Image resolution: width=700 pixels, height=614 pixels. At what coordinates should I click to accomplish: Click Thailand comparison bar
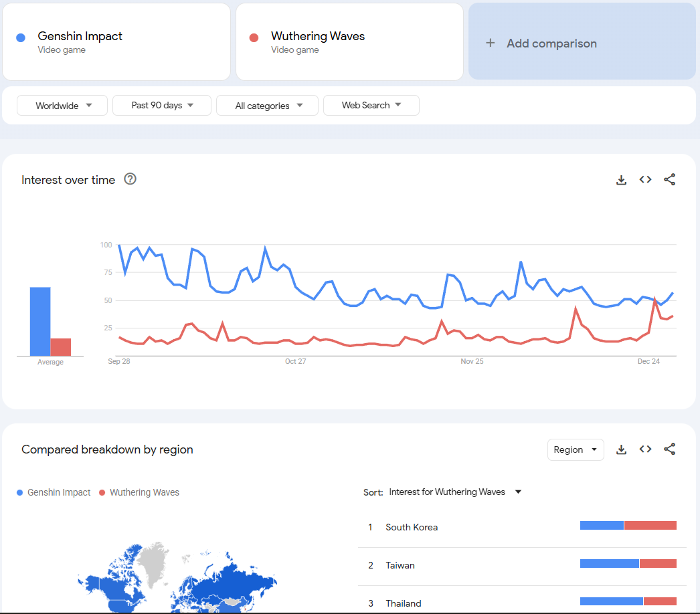[628, 601]
